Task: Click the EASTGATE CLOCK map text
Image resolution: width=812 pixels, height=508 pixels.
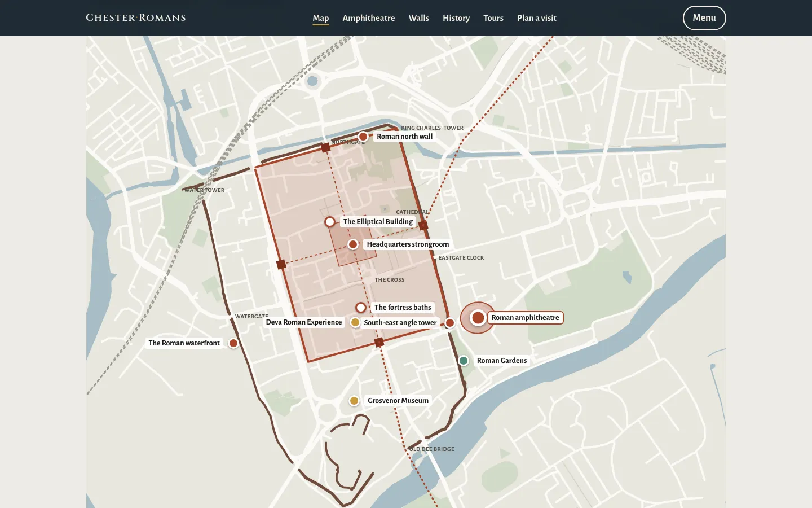Action: pyautogui.click(x=461, y=258)
